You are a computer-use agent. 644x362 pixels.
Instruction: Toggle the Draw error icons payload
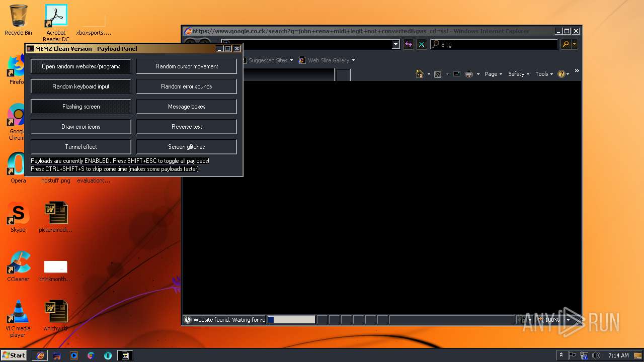click(81, 127)
